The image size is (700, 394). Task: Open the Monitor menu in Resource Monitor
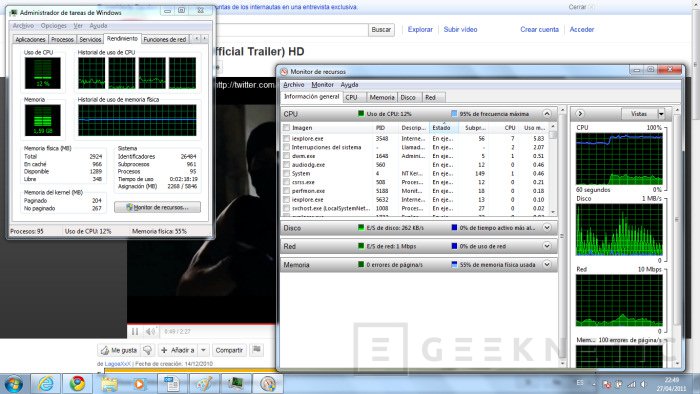click(322, 85)
